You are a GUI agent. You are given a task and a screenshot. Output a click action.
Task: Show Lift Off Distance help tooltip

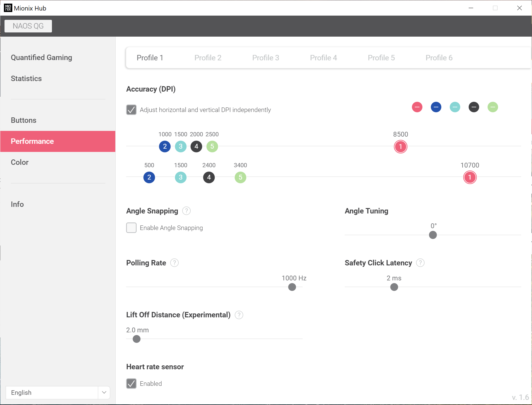tap(239, 315)
